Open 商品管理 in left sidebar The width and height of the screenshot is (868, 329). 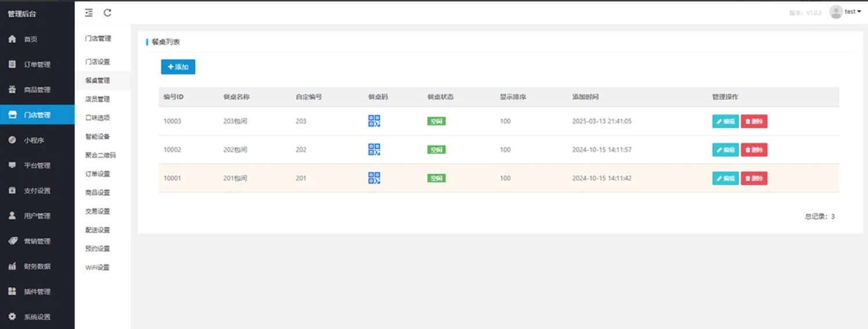(37, 90)
